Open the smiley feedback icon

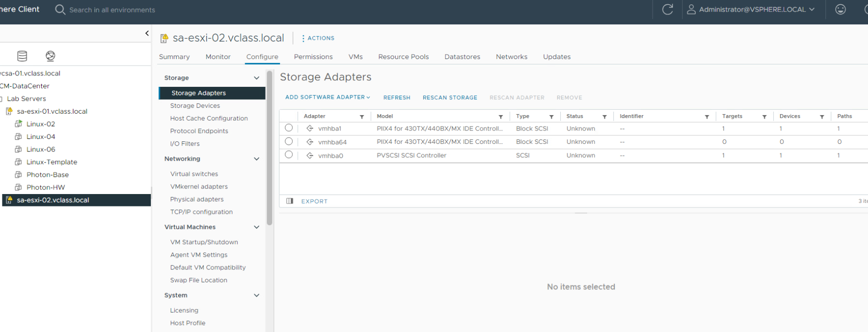click(x=840, y=9)
